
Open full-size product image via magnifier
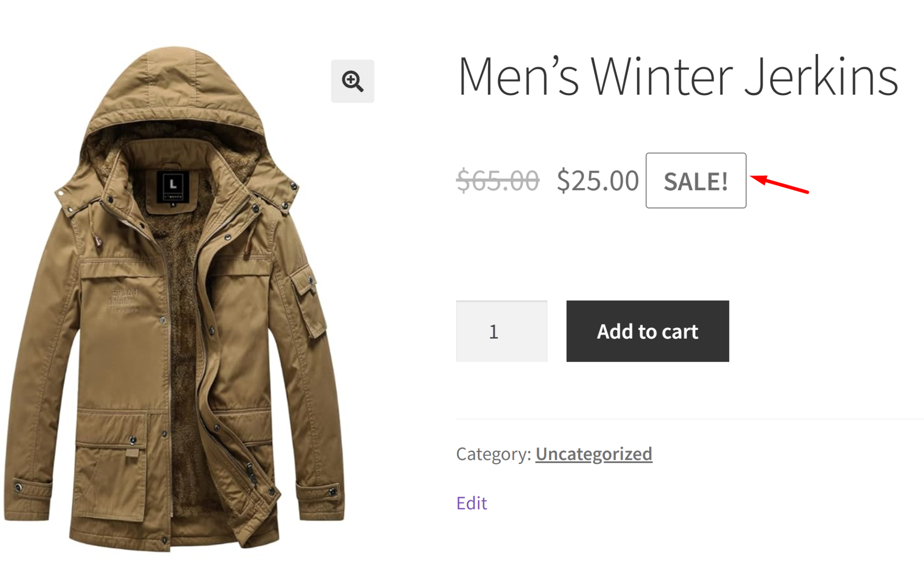tap(352, 81)
